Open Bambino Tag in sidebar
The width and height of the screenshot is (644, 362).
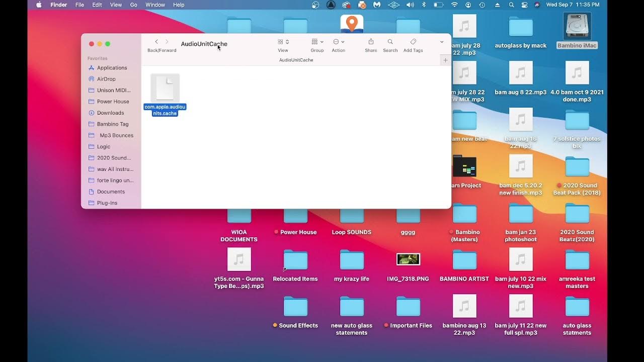tap(113, 124)
